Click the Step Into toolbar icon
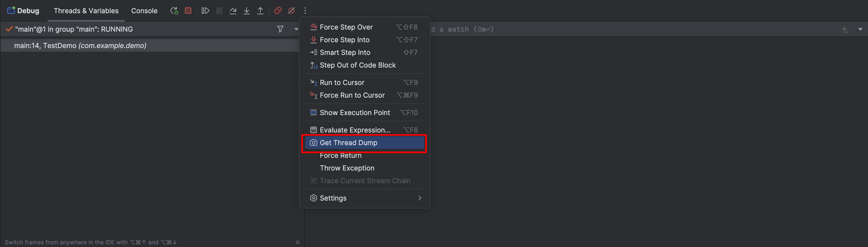 point(247,11)
